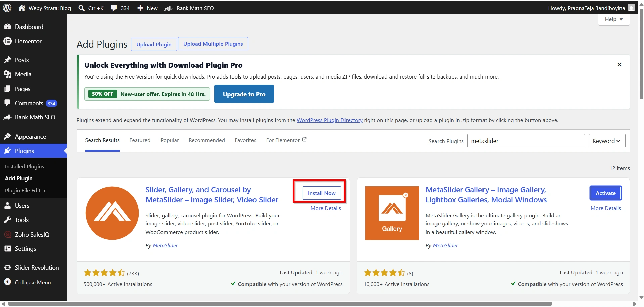Click the user avatar beside Howdy greeting
Viewport: 644px width, 307px height.
(x=631, y=8)
